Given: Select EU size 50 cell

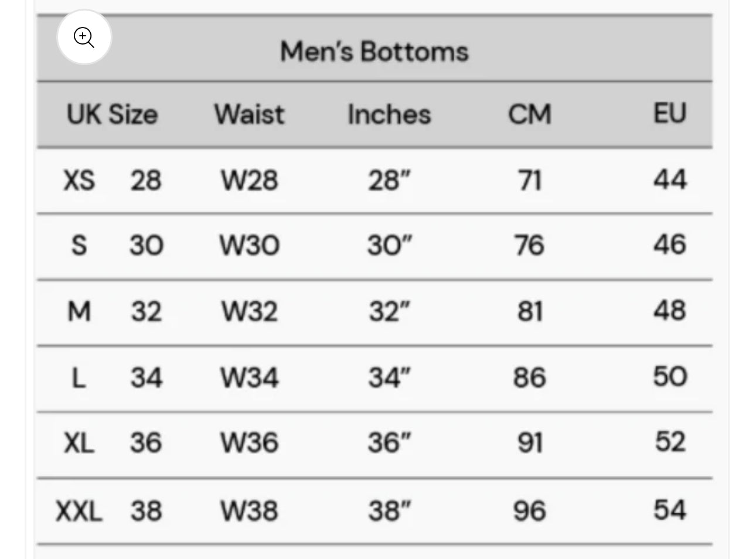Looking at the screenshot, I should click(670, 377).
